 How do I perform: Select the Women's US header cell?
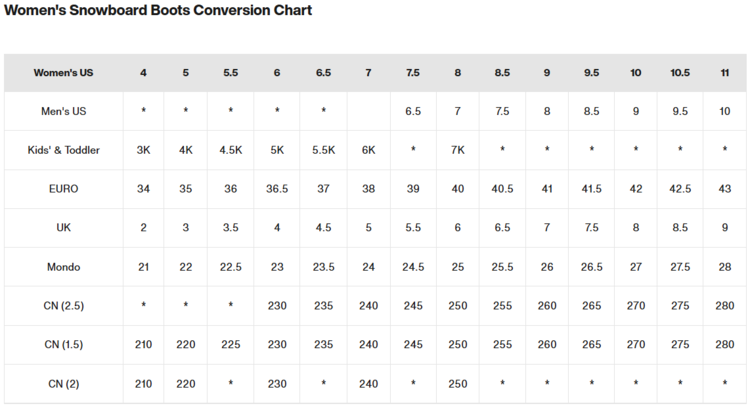click(63, 73)
